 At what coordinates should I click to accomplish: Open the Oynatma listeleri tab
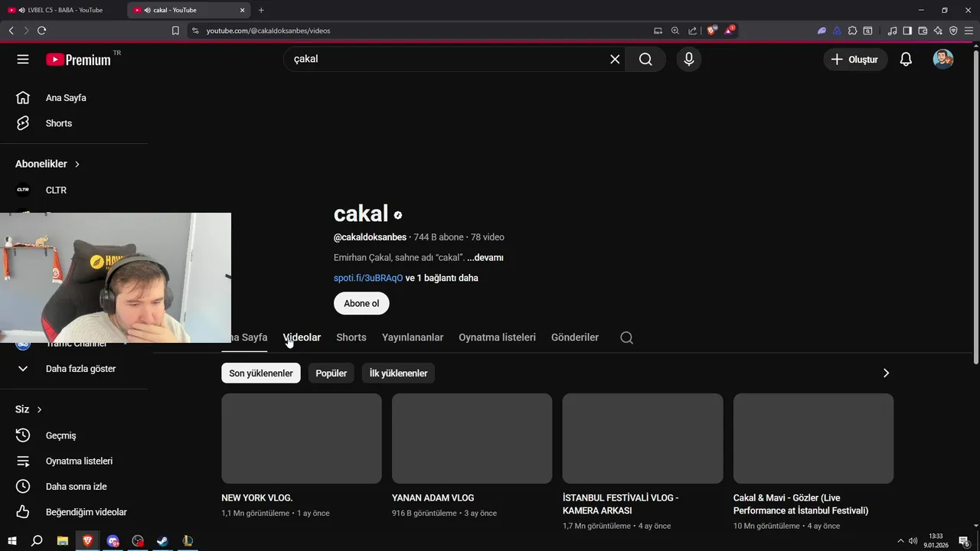[497, 337]
